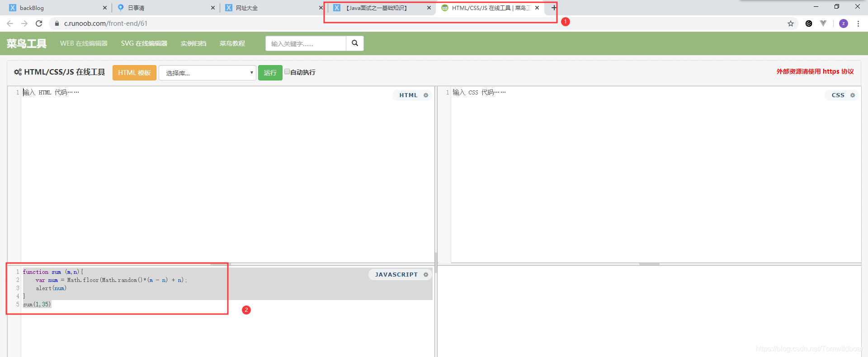Viewport: 868px width, 357px height.
Task: Open a new browser tab
Action: 554,8
